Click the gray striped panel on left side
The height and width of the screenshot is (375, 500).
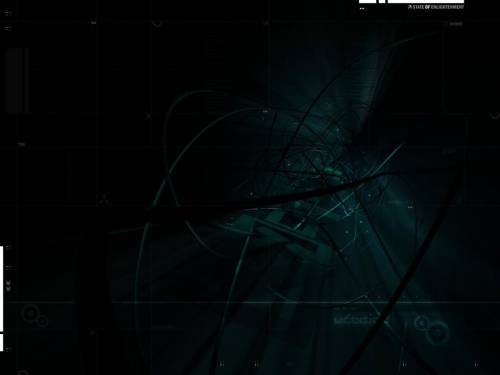click(17, 80)
